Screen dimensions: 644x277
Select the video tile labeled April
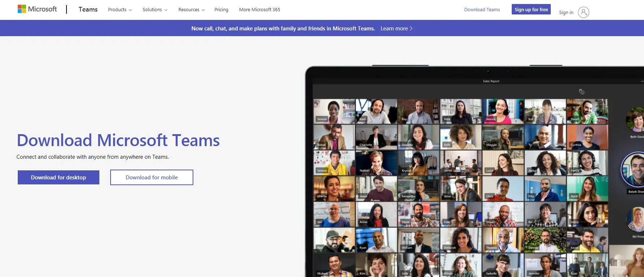click(x=588, y=188)
